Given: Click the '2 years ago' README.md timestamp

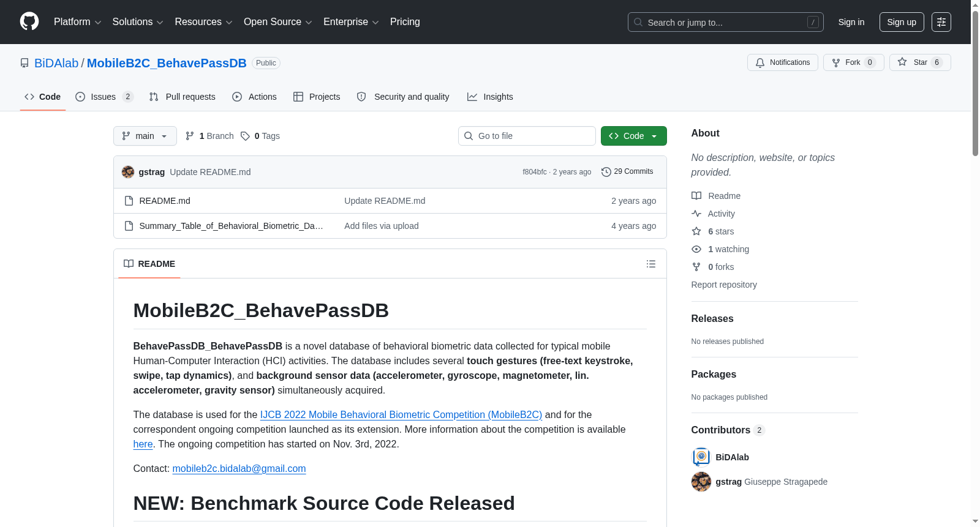Looking at the screenshot, I should pyautogui.click(x=633, y=201).
